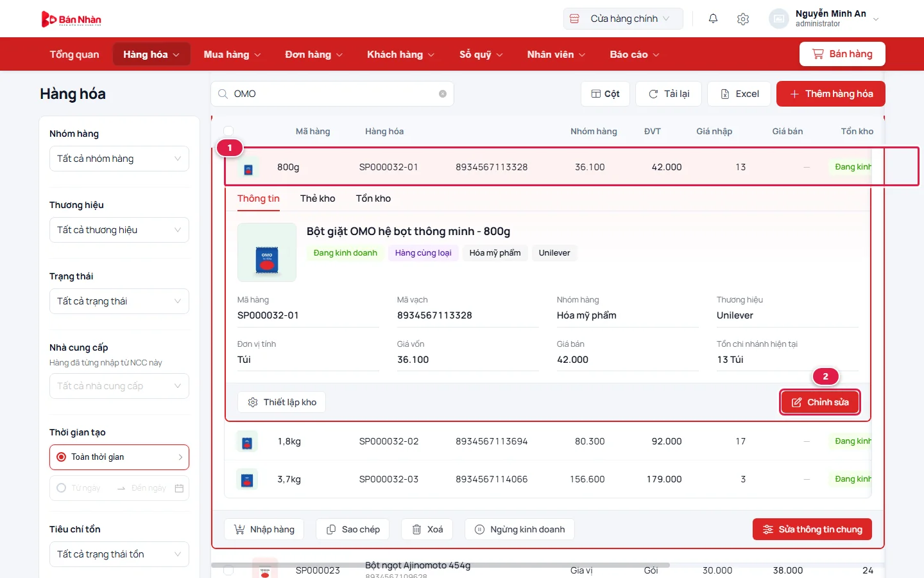The image size is (924, 578).
Task: Expand the Tất cả nhóm hàng dropdown
Action: (x=119, y=159)
